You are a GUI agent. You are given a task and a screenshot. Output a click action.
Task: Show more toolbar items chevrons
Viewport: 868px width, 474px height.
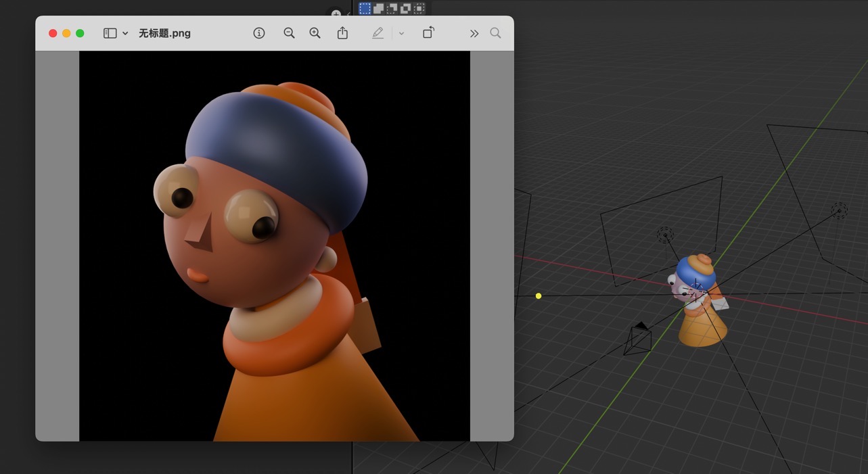[x=474, y=33]
